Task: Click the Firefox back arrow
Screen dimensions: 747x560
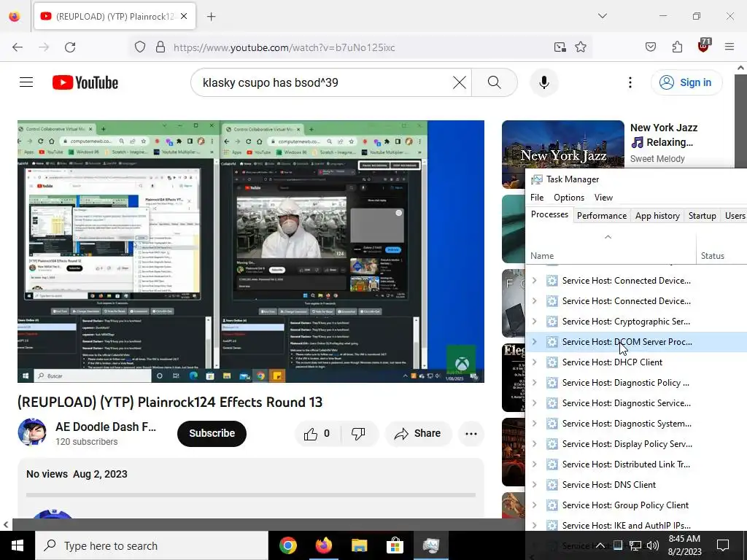Action: pyautogui.click(x=18, y=47)
